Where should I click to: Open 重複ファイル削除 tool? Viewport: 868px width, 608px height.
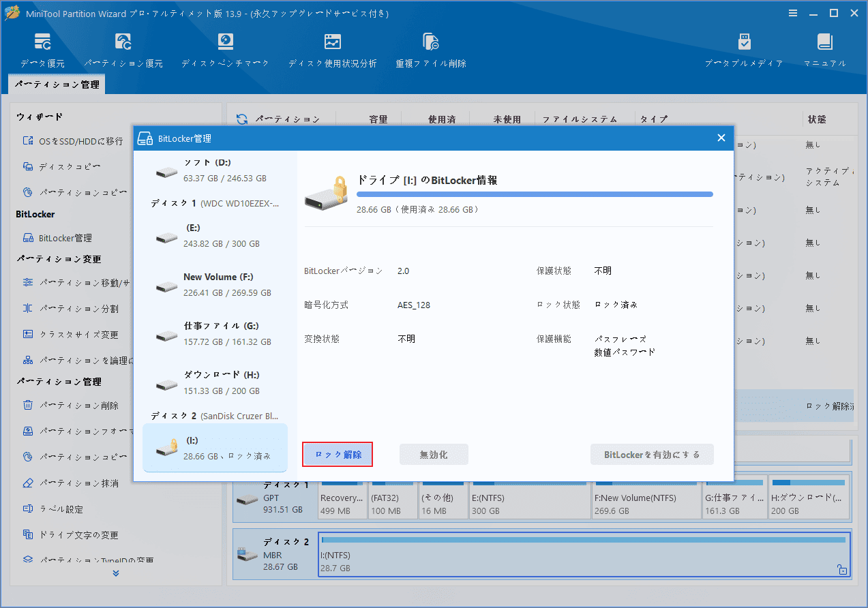pos(431,50)
